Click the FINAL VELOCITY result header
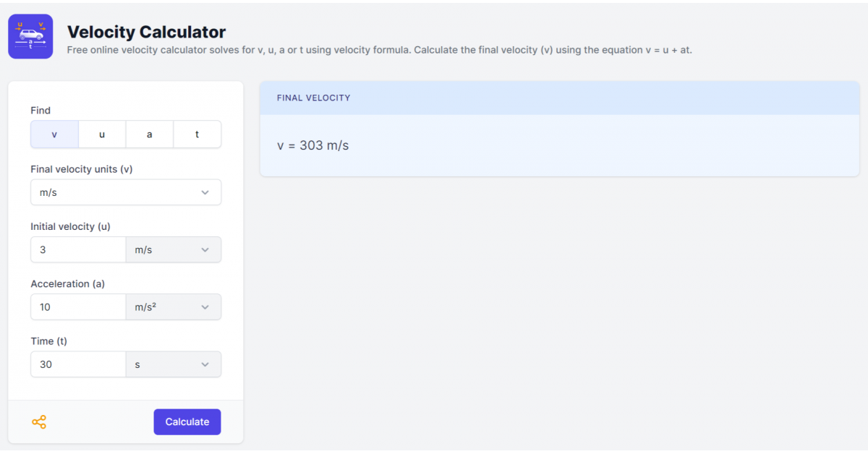The height and width of the screenshot is (454, 868). pos(314,98)
